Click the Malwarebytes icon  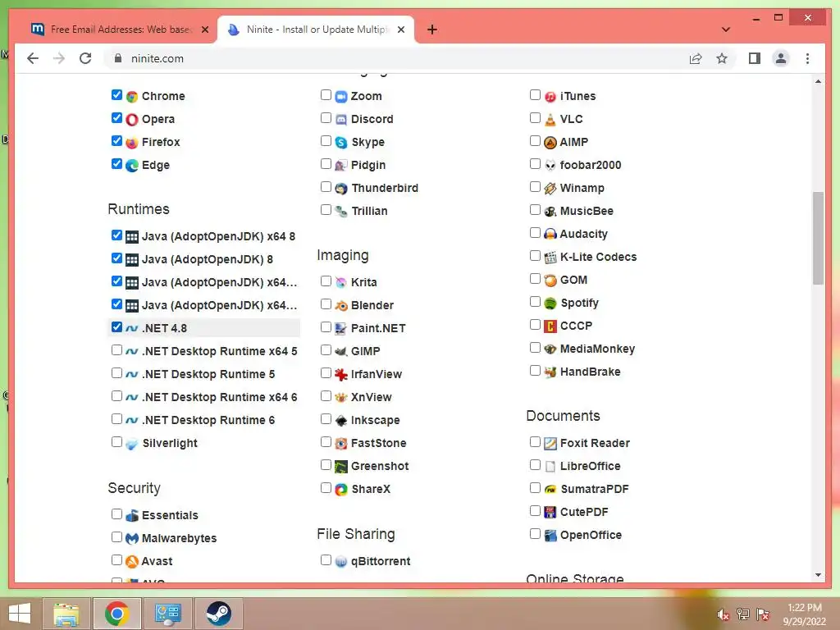(x=132, y=538)
